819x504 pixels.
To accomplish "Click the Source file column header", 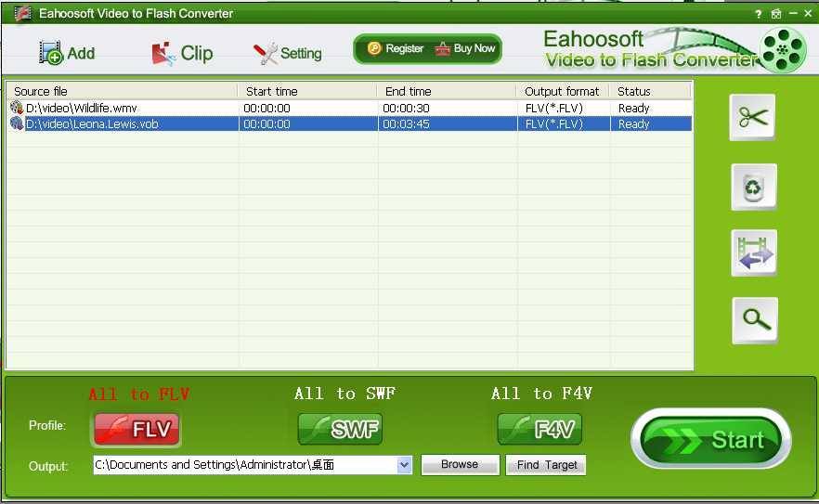I will pos(121,91).
